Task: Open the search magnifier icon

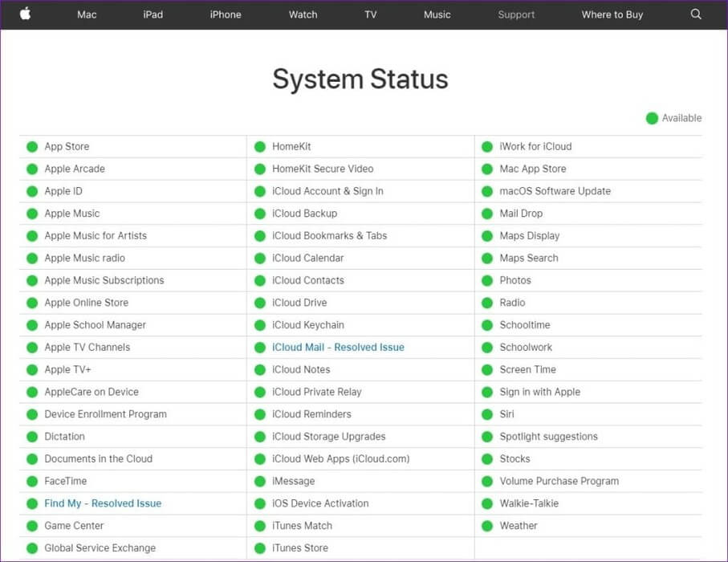Action: tap(696, 14)
